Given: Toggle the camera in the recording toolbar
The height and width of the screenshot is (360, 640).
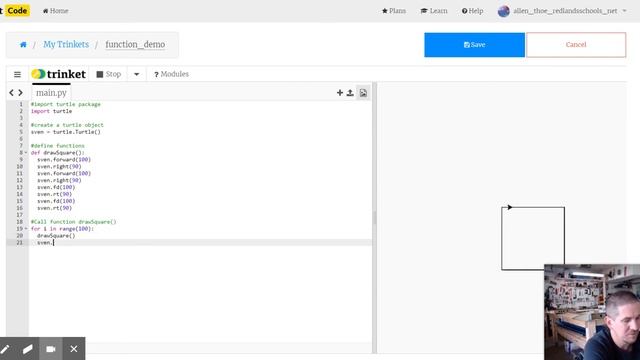Looking at the screenshot, I should pos(51,349).
